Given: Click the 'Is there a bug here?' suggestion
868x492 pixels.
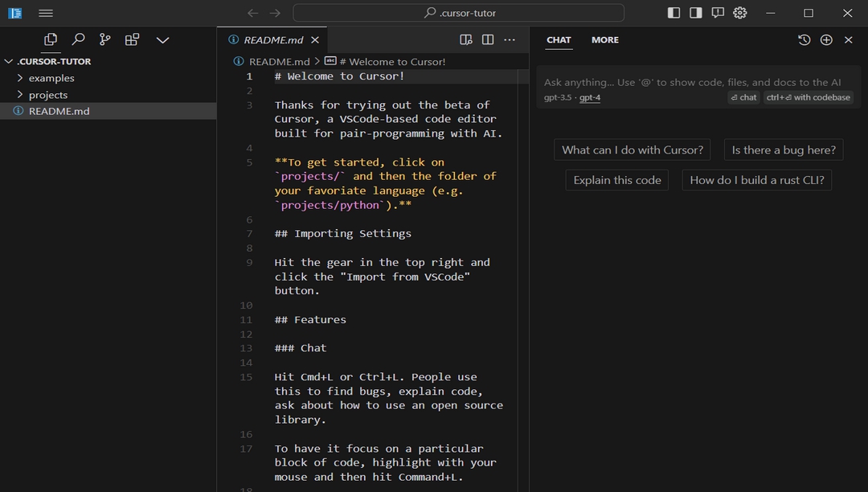Looking at the screenshot, I should pyautogui.click(x=784, y=150).
